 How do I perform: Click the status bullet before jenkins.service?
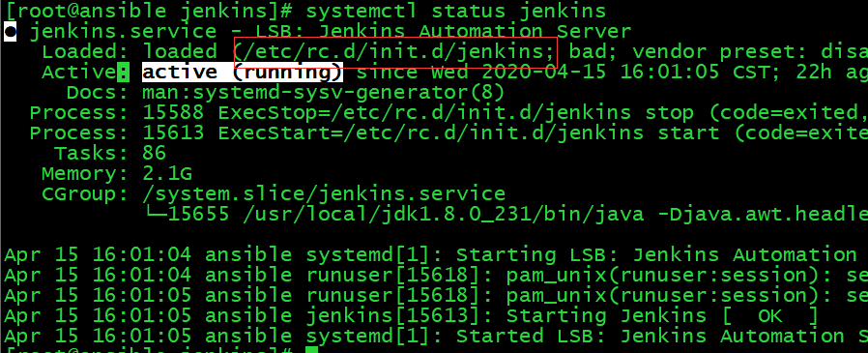[x=11, y=32]
